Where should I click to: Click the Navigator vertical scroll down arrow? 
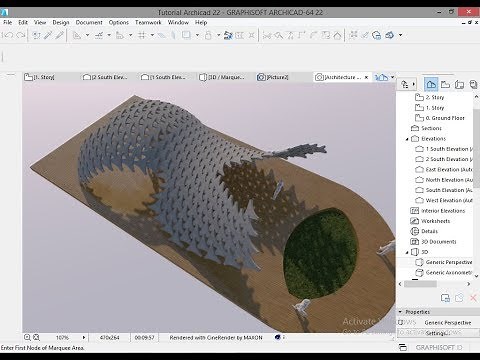(x=476, y=276)
